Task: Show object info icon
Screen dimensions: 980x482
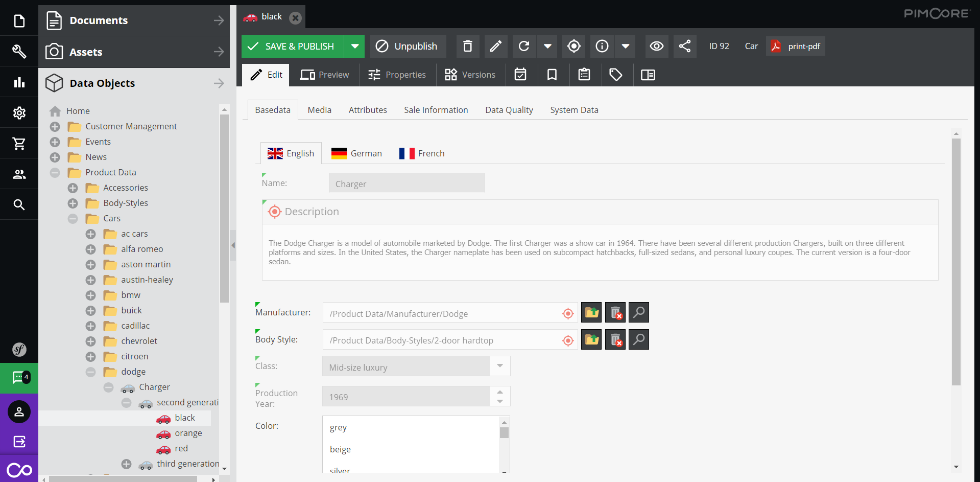Action: (602, 46)
